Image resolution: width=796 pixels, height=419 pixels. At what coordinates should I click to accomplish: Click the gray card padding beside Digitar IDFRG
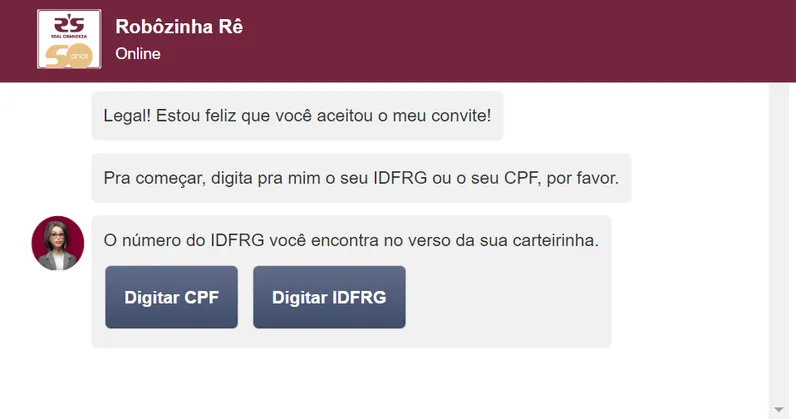[508, 297]
